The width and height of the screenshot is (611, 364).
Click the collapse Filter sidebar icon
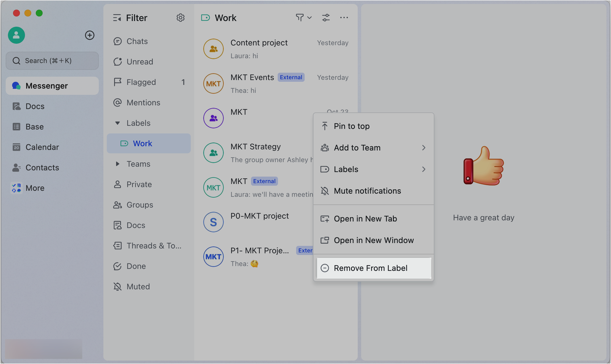[117, 18]
